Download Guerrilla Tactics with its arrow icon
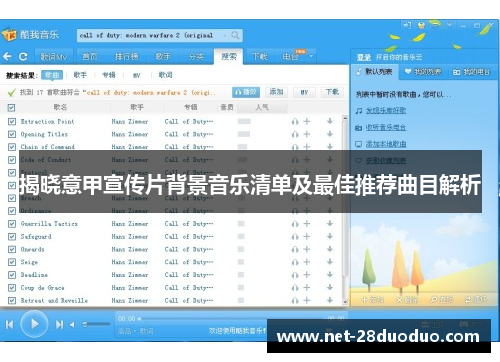The image size is (500, 362). click(x=330, y=224)
